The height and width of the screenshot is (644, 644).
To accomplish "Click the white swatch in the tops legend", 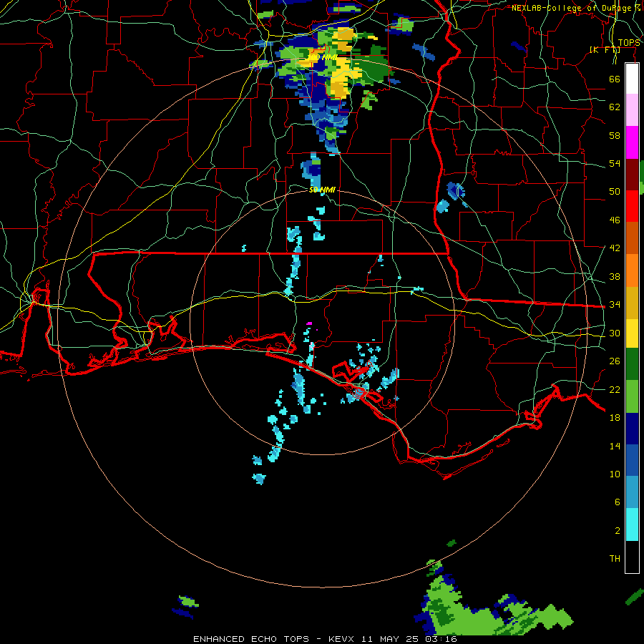I will [x=632, y=79].
